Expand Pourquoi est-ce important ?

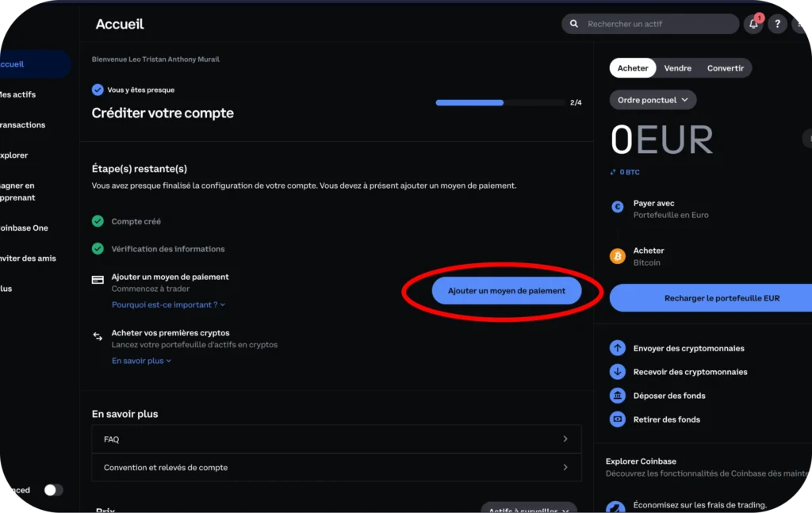pyautogui.click(x=168, y=304)
